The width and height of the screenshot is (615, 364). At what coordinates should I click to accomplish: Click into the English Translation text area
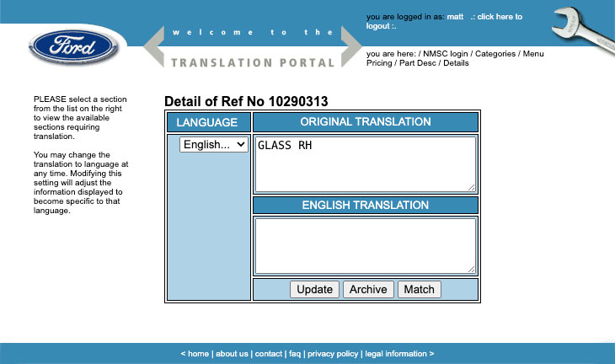pyautogui.click(x=366, y=246)
